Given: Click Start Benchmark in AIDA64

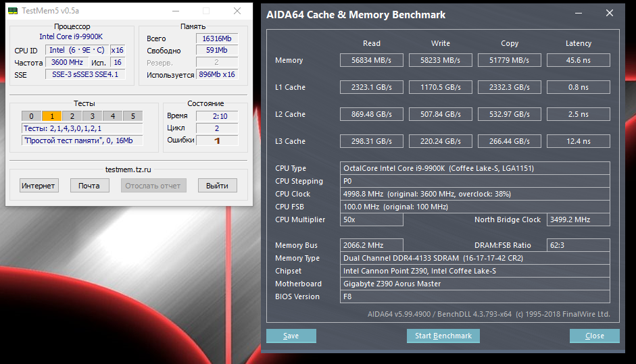Looking at the screenshot, I should pyautogui.click(x=443, y=336).
